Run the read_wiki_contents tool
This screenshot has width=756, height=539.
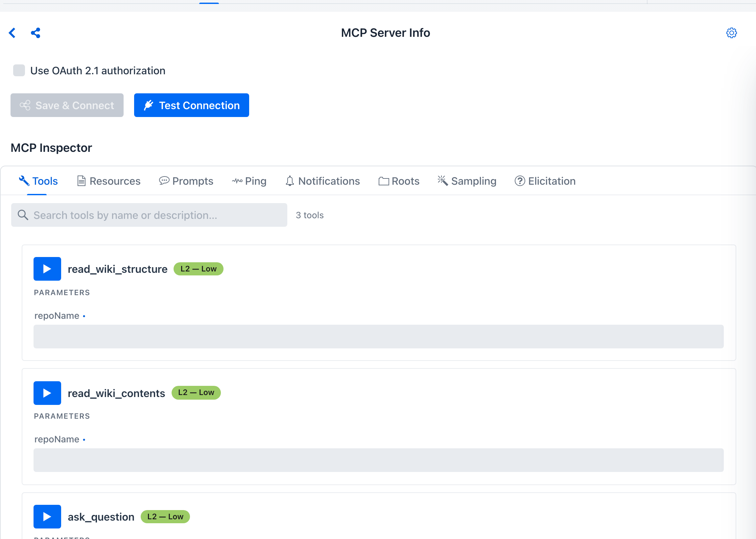pos(47,393)
